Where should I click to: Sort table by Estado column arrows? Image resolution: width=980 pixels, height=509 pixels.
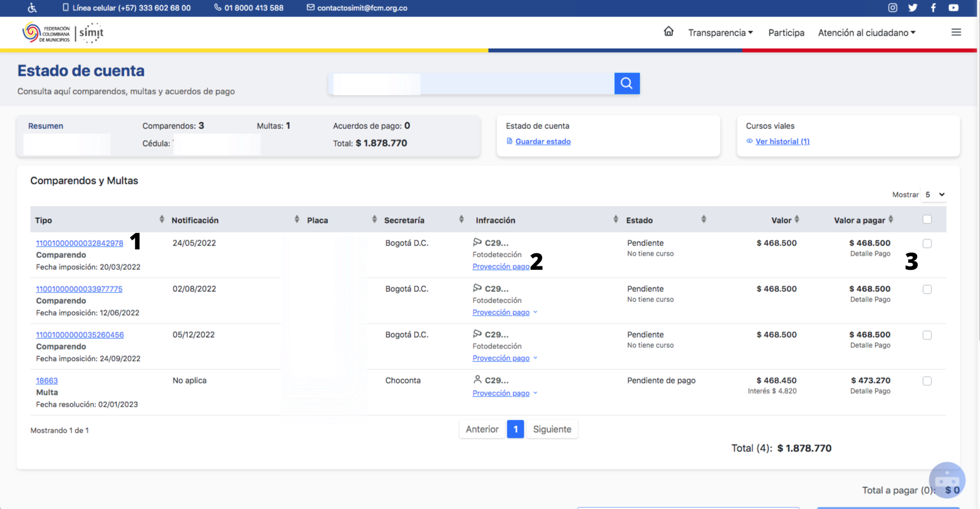point(703,219)
